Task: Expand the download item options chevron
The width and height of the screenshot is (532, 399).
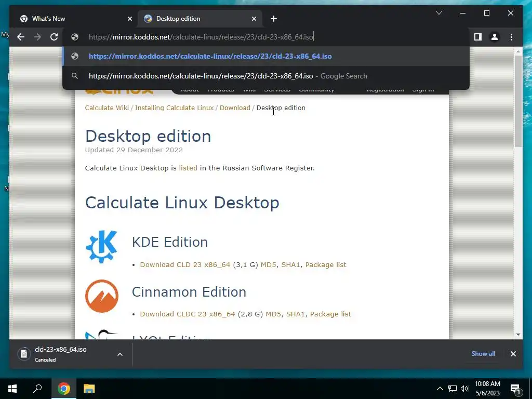Action: click(x=120, y=354)
